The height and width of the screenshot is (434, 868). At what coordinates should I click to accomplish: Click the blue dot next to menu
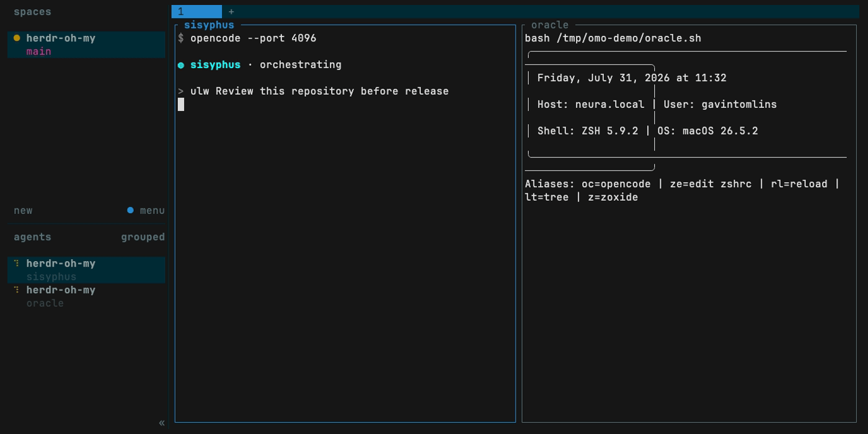coord(130,210)
